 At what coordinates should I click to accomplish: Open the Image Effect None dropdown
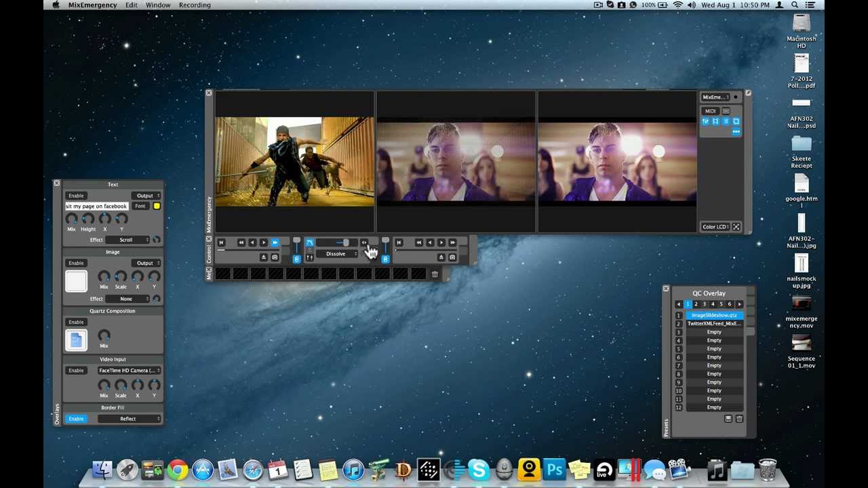coord(128,299)
